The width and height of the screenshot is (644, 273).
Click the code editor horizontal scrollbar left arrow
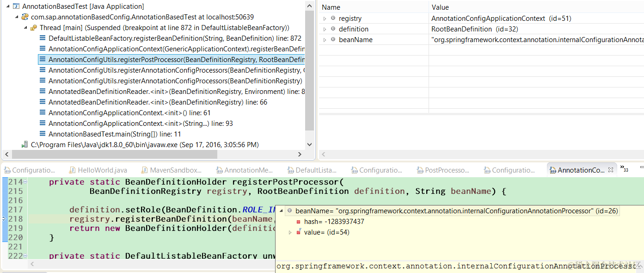click(x=32, y=264)
